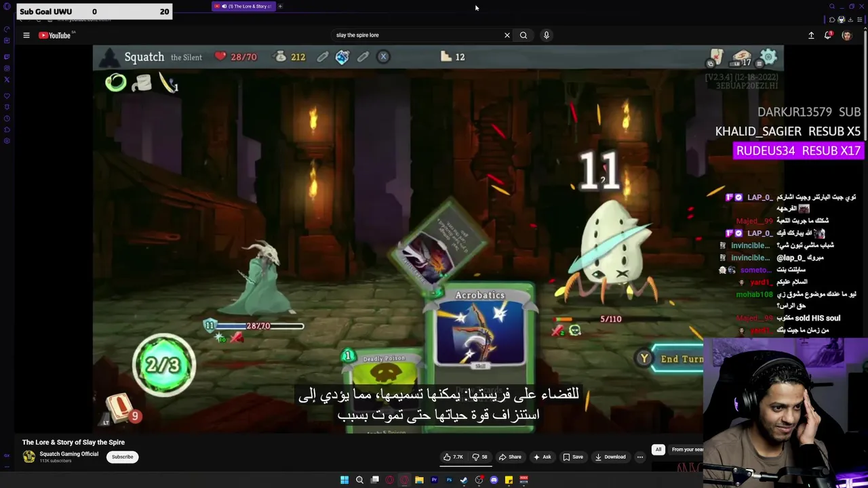Open Adobe Premiere Pro from the taskbar
868x488 pixels.
[434, 480]
